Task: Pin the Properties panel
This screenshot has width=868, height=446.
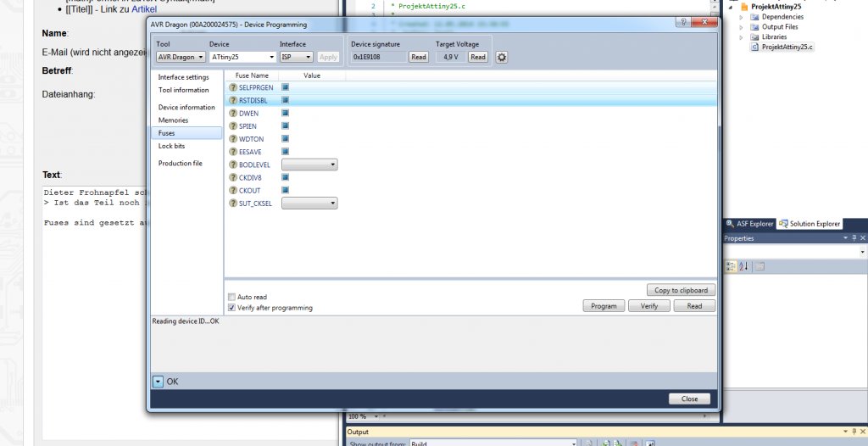Action: point(854,238)
